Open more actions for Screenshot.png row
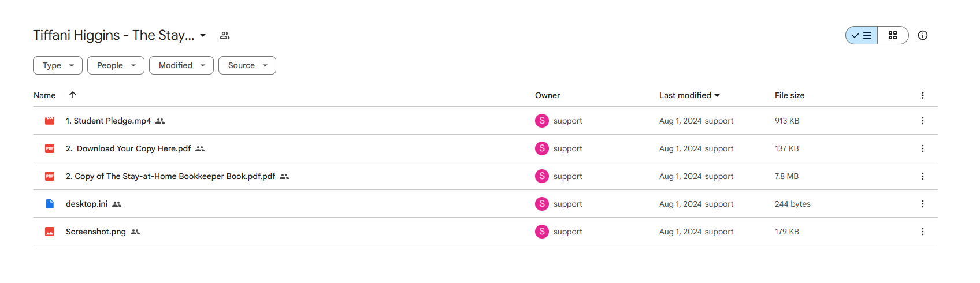This screenshot has height=283, width=980. point(922,232)
